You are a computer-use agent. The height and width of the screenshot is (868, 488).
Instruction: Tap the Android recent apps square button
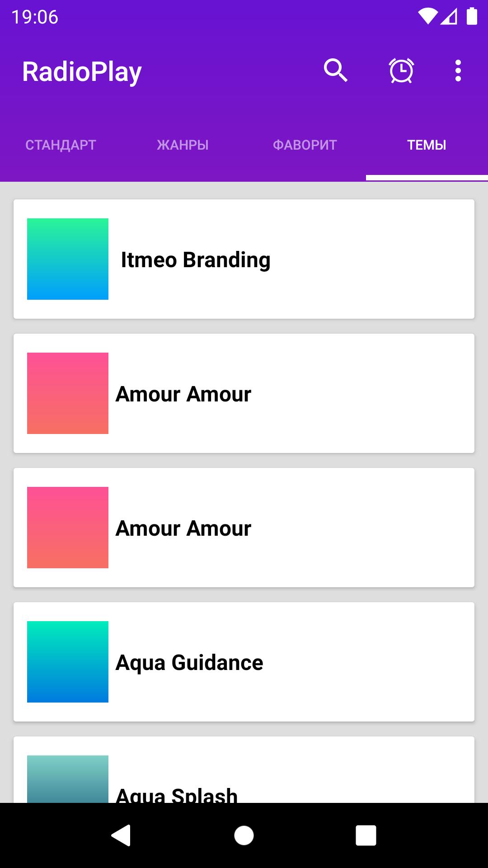[366, 835]
